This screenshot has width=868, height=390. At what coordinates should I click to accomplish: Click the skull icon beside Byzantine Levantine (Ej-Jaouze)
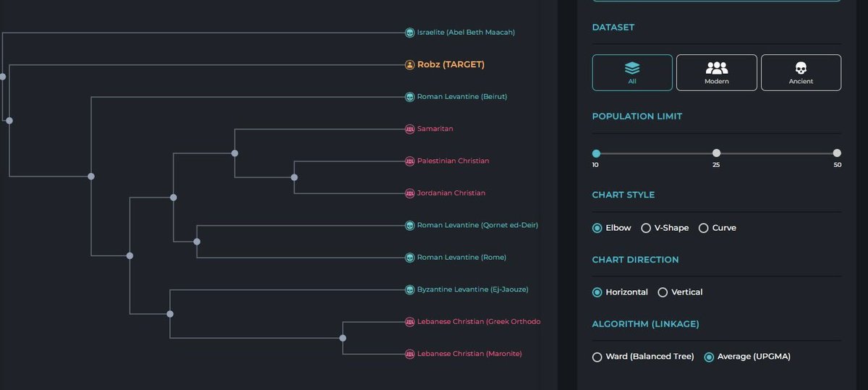[409, 289]
